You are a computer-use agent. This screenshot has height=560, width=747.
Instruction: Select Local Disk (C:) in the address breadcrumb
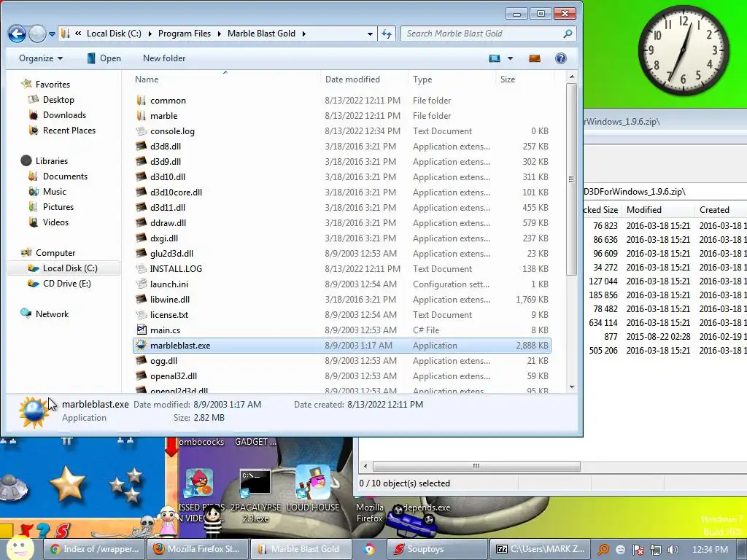[114, 34]
